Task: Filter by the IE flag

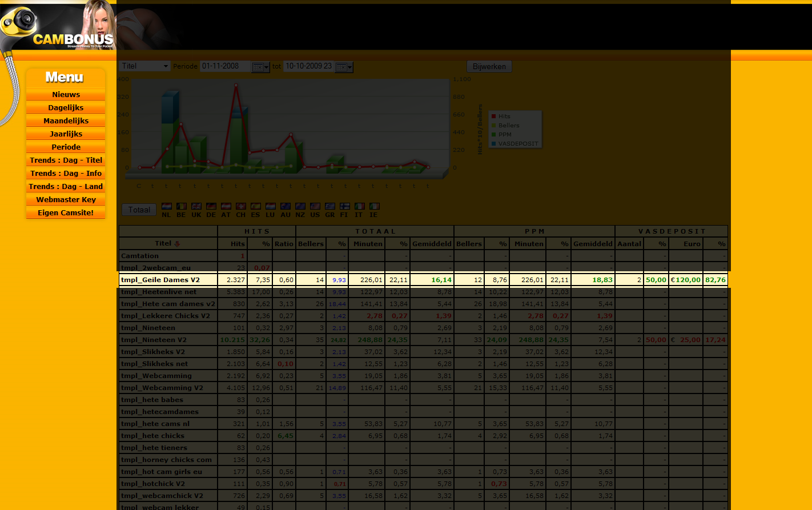Action: [x=375, y=206]
